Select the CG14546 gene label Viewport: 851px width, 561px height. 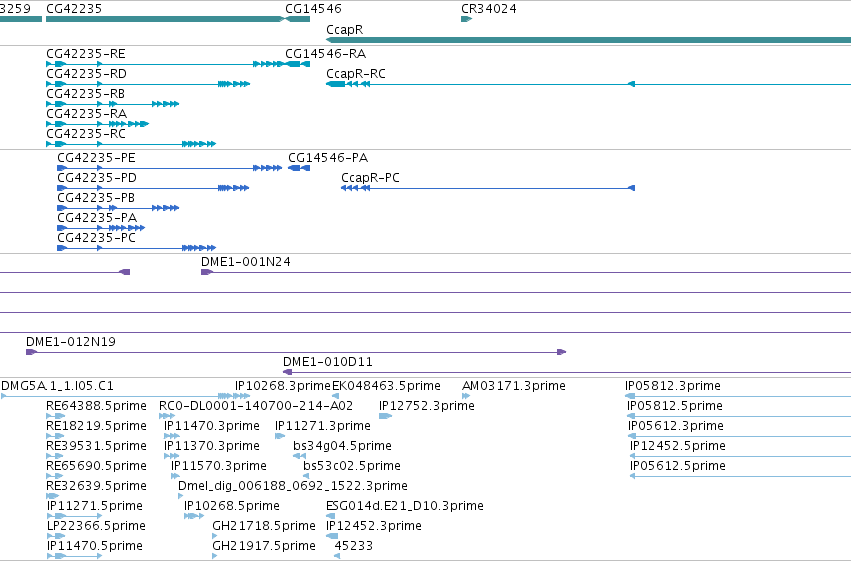point(313,9)
